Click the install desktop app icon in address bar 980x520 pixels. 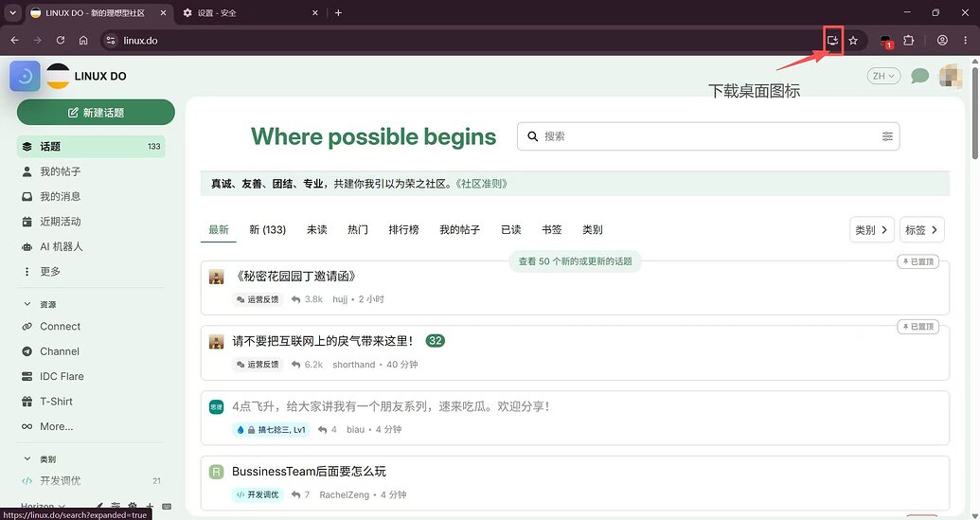click(x=832, y=41)
